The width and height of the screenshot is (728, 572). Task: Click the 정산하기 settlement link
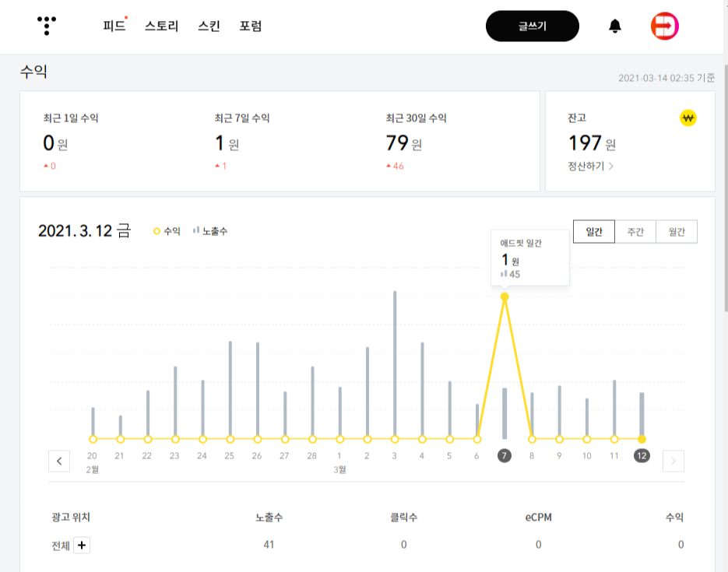pos(590,166)
